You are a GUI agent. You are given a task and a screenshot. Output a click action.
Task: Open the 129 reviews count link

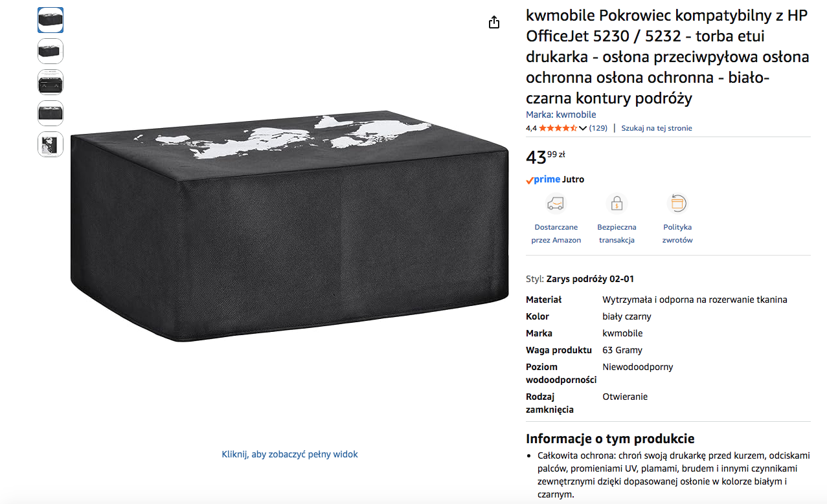click(598, 128)
